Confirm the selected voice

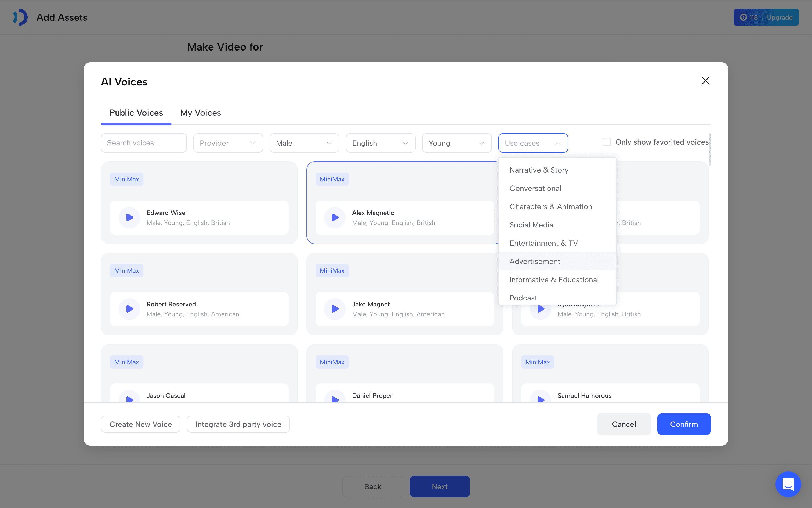[x=684, y=424]
